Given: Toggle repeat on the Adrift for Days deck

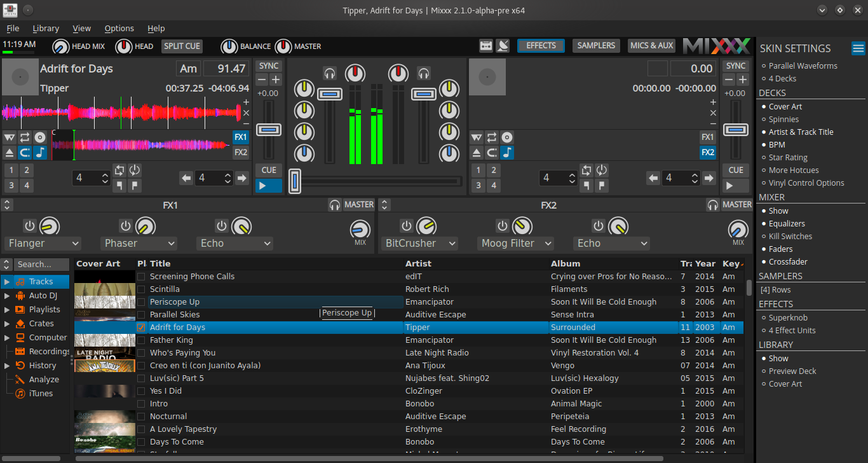Looking at the screenshot, I should (x=25, y=137).
